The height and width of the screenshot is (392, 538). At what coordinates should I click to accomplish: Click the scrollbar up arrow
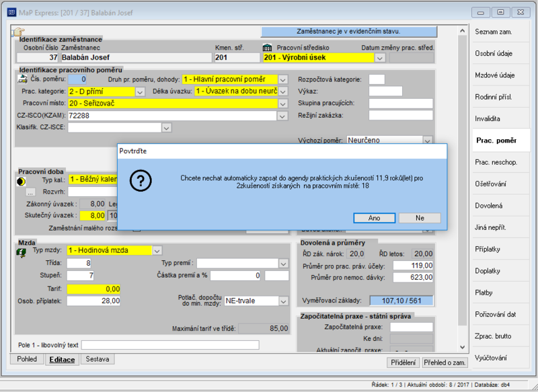[463, 31]
